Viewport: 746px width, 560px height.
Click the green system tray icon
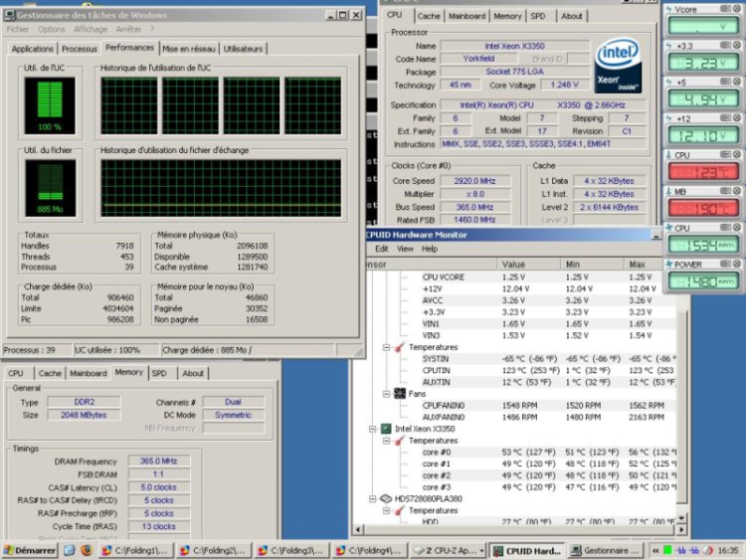point(667,550)
